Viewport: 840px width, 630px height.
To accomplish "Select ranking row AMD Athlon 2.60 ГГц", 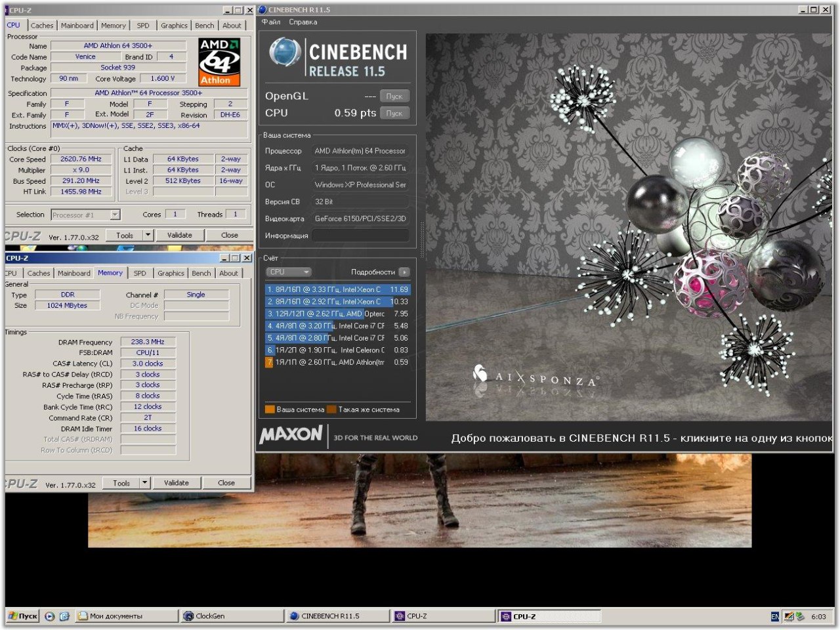I will (x=337, y=362).
